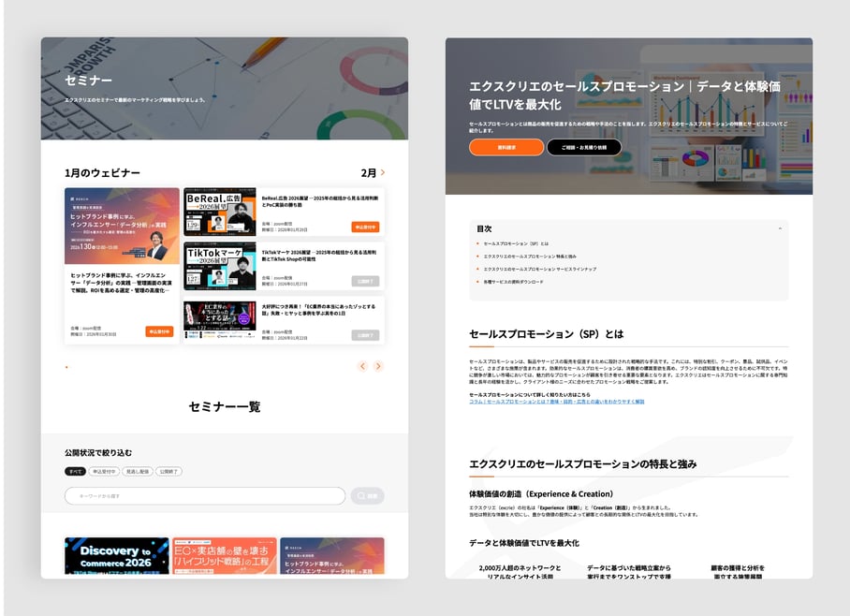Viewport: 850px width, 616px height.
Task: Click the orange carousel pagination dot
Action: point(66,368)
